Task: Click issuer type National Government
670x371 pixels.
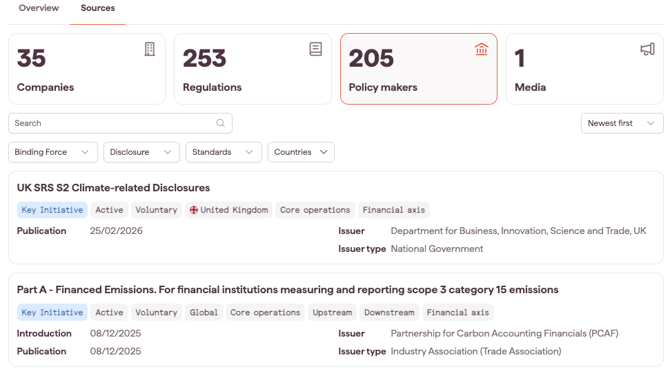Action: pyautogui.click(x=437, y=249)
